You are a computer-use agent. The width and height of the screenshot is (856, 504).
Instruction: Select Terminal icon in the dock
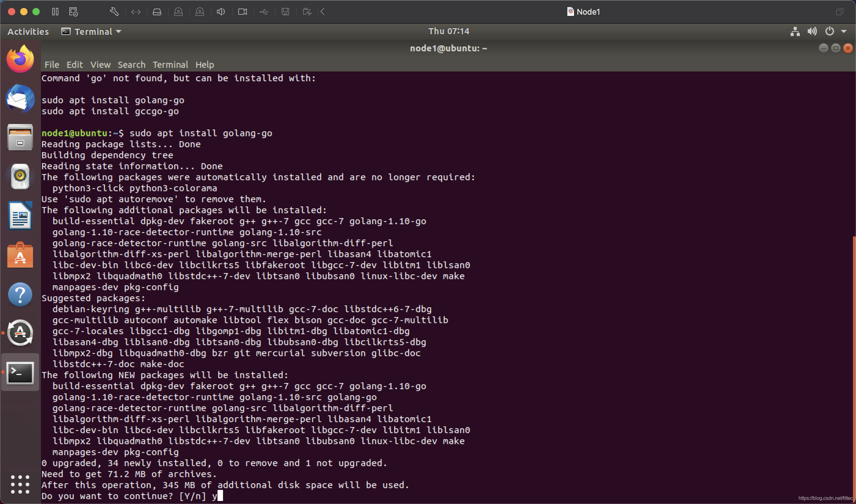point(20,373)
